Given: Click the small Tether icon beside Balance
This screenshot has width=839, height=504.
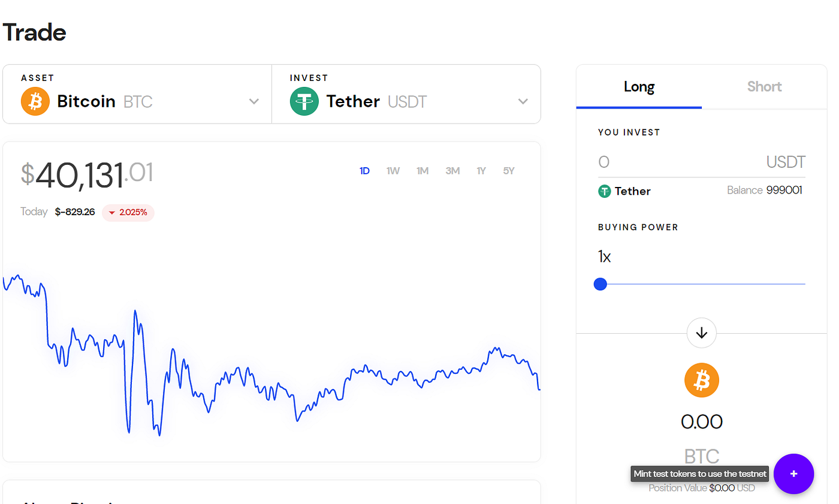Looking at the screenshot, I should pos(604,191).
